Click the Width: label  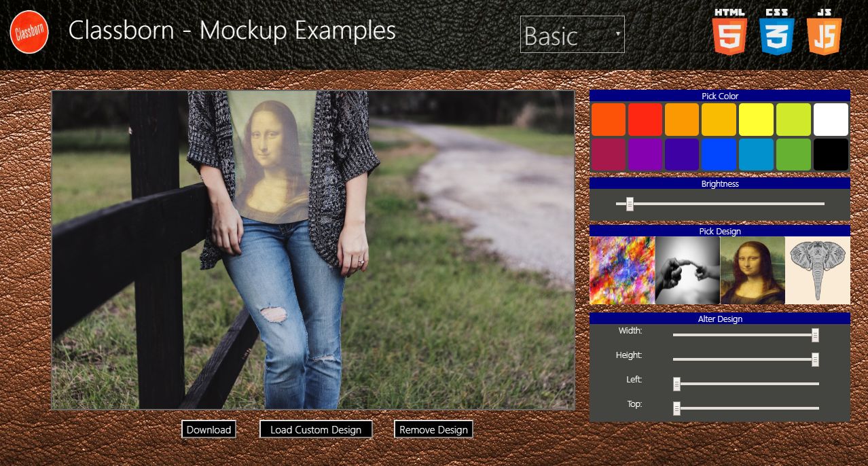[x=630, y=331]
